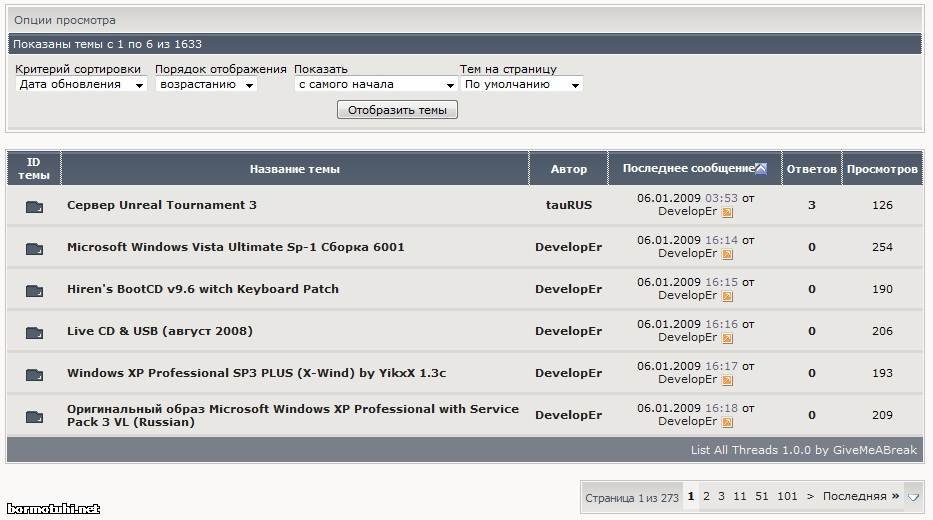
Task: Open author DevelopEr in Live CD & USB row
Action: (568, 331)
